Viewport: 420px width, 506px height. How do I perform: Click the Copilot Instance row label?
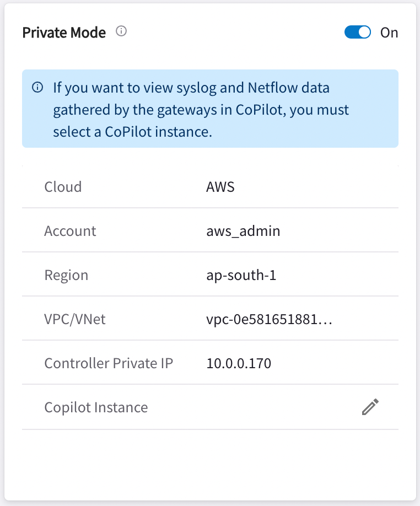[96, 407]
